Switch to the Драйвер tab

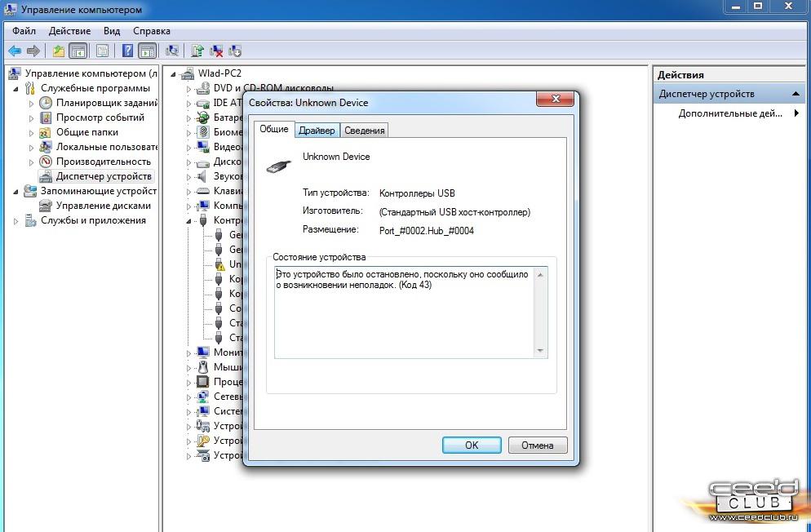click(x=317, y=131)
